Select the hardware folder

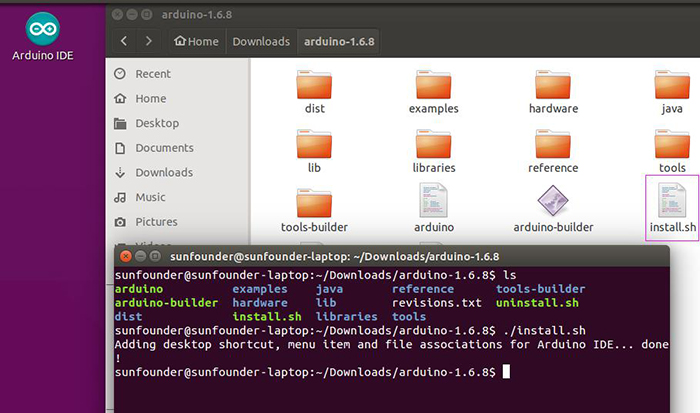[x=553, y=92]
